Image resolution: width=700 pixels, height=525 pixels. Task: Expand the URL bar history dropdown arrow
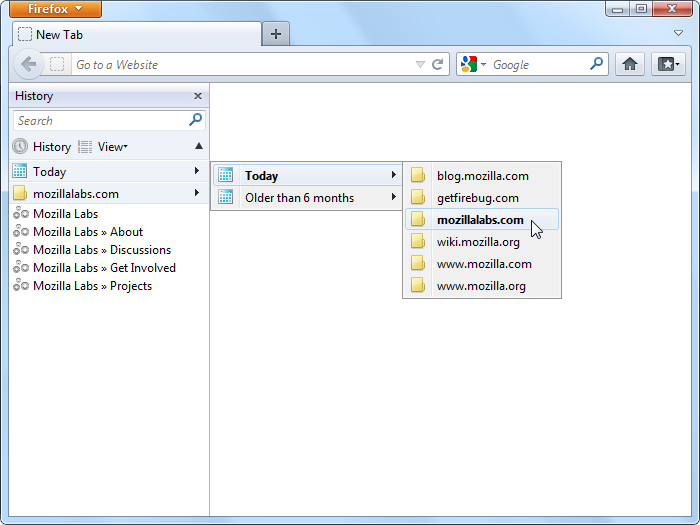420,65
